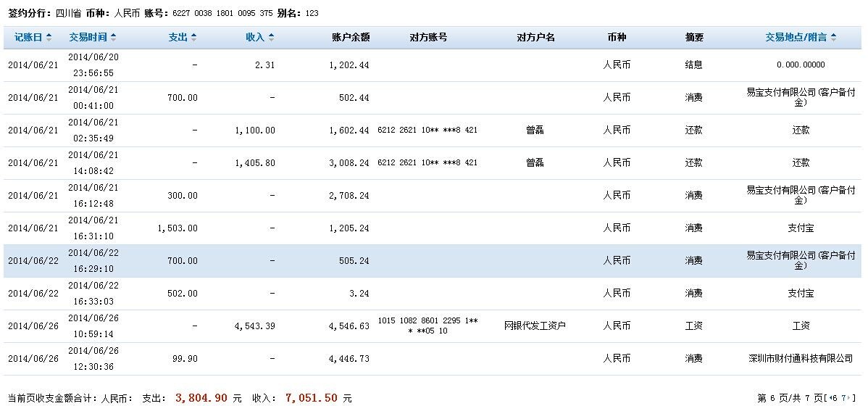Open page 7 in the pagination
The image size is (868, 406).
[845, 398]
